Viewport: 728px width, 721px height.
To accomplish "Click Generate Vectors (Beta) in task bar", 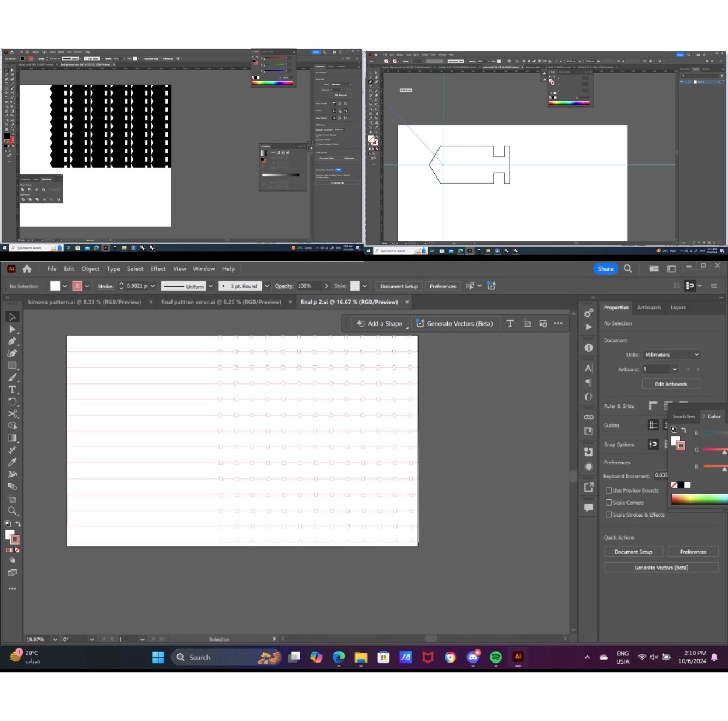I will 455,323.
